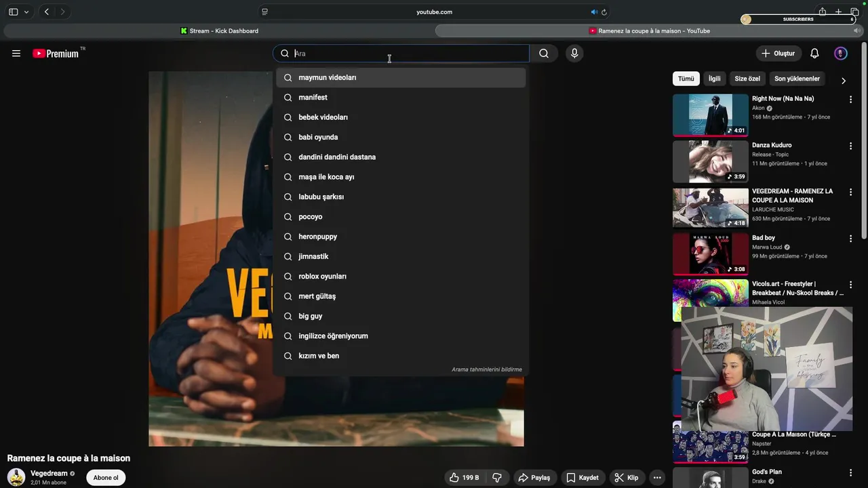Open more options for Danza Kuduro video

pos(850,146)
